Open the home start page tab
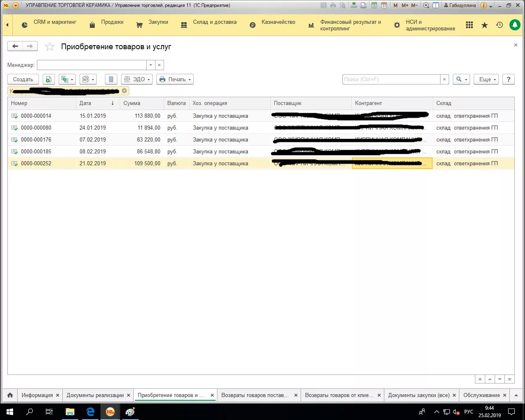The image size is (525, 420). pos(10,395)
